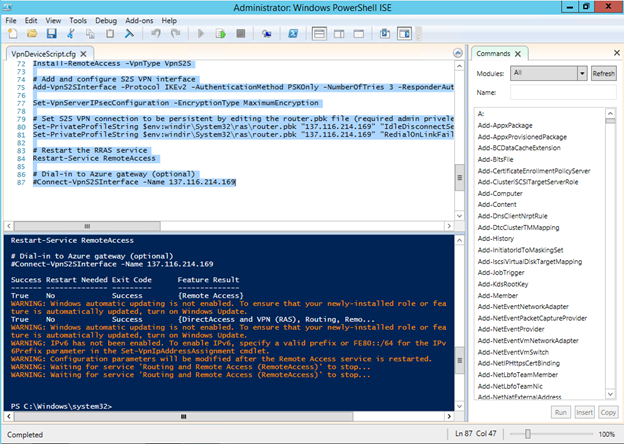Select Add-History in command list

[495, 239]
